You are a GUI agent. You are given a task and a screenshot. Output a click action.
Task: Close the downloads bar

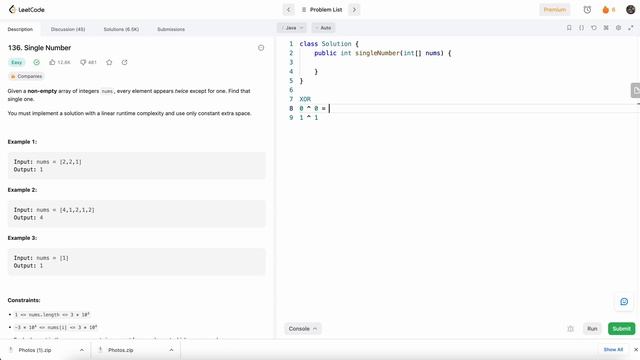pos(636,350)
